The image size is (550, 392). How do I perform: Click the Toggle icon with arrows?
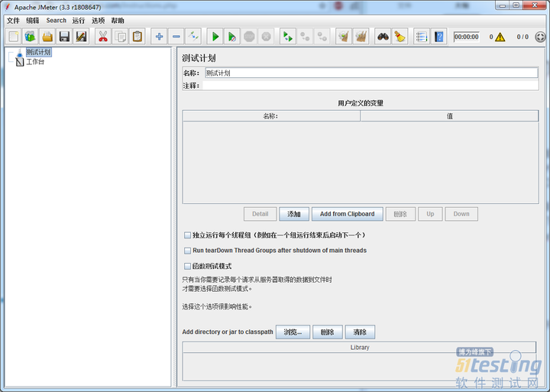pyautogui.click(x=193, y=37)
